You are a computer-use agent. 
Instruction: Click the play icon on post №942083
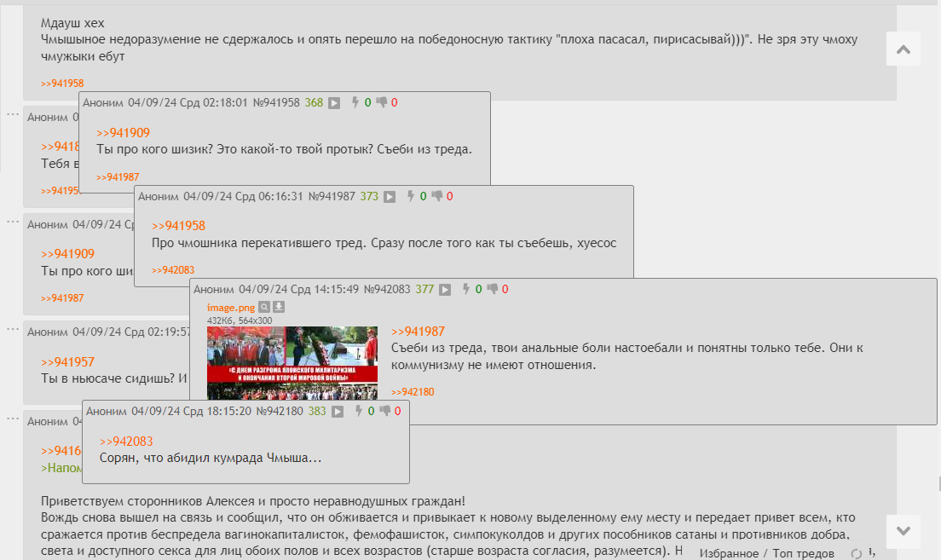tap(445, 290)
